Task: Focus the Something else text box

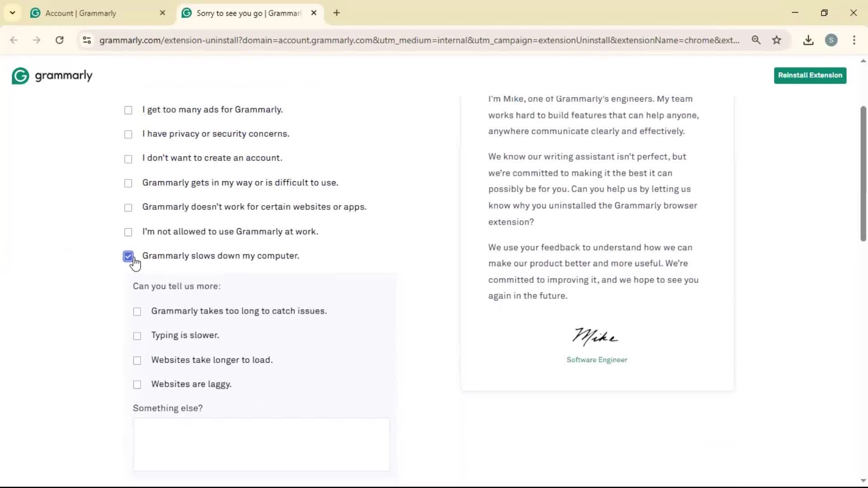Action: [x=261, y=445]
